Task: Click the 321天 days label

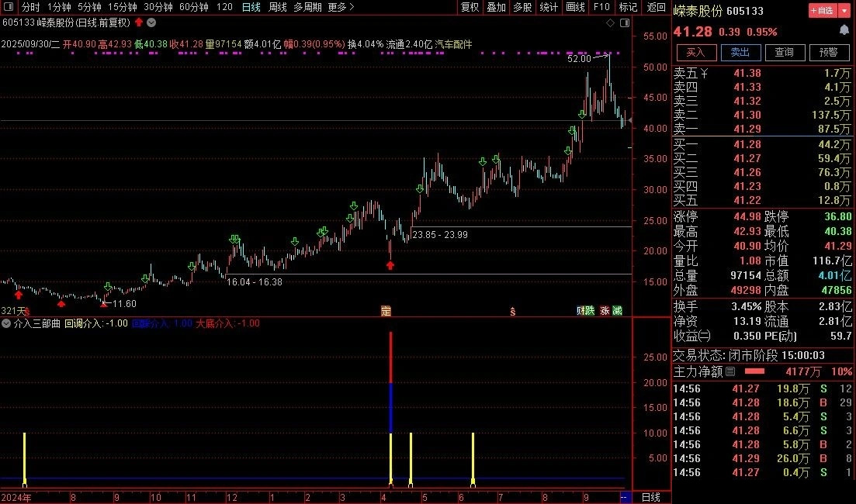Action: (14, 311)
